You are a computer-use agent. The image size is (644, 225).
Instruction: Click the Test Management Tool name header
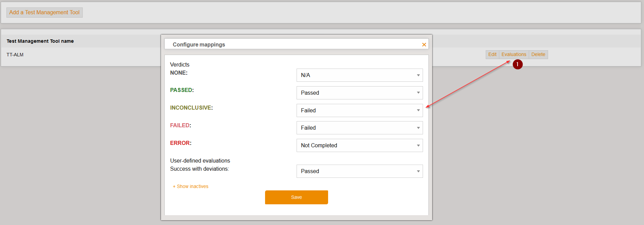point(40,41)
